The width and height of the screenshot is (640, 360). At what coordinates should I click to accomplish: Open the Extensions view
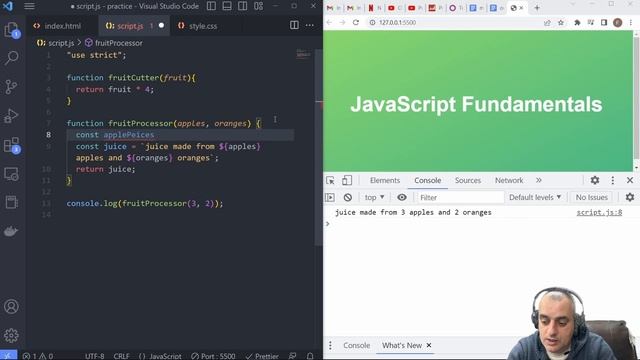click(x=12, y=145)
